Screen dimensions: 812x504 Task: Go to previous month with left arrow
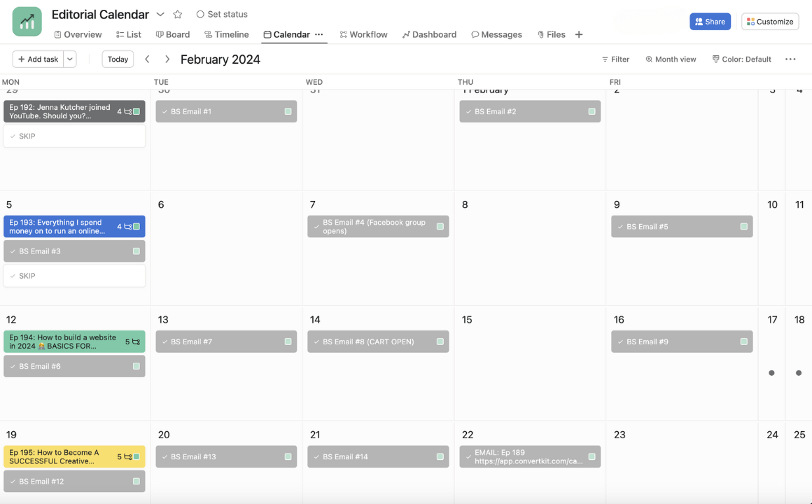pyautogui.click(x=147, y=59)
